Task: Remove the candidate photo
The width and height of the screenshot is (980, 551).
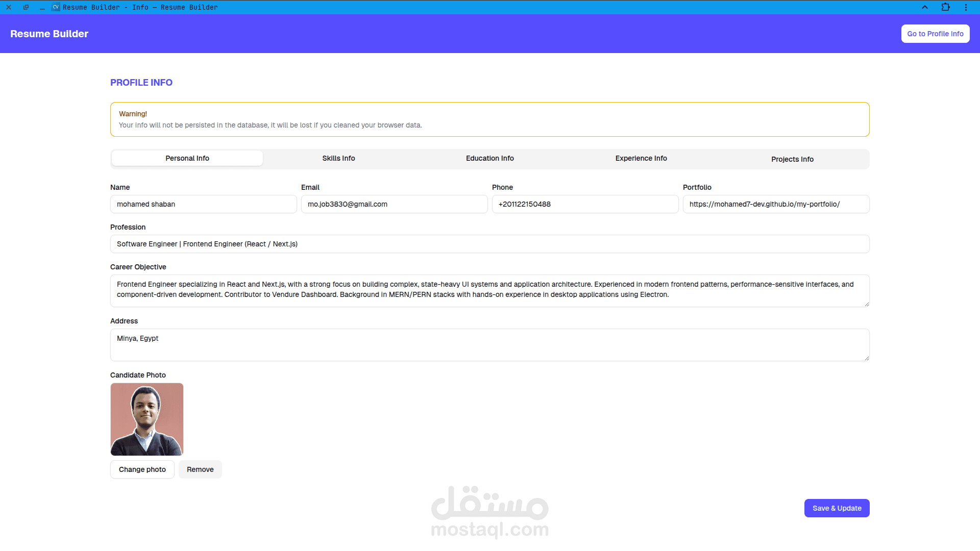Action: 200,469
